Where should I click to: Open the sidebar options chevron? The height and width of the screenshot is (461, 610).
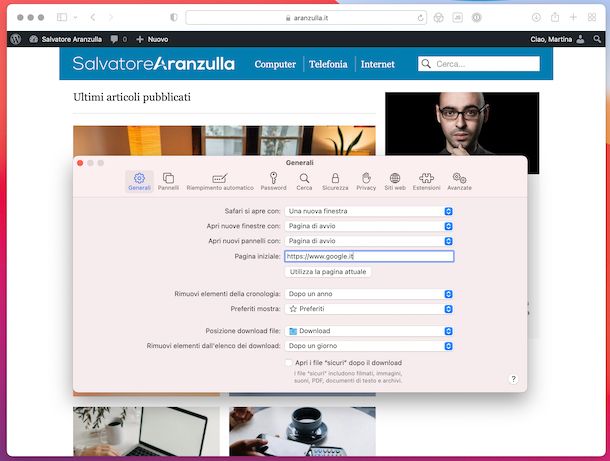(x=75, y=18)
